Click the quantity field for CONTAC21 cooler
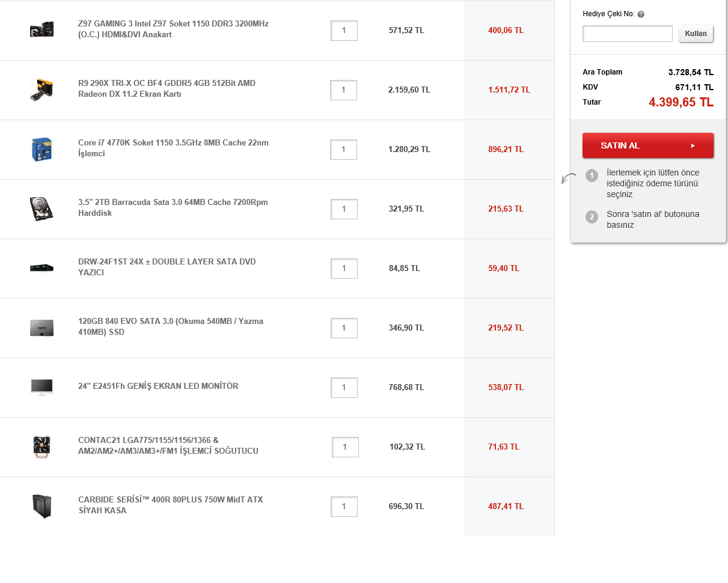728x583 pixels. [345, 447]
